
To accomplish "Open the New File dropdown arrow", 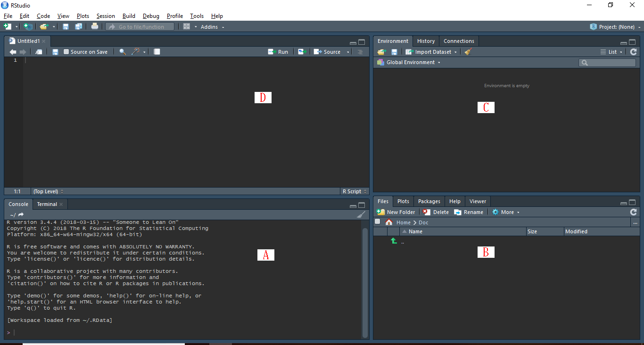I will tap(17, 27).
